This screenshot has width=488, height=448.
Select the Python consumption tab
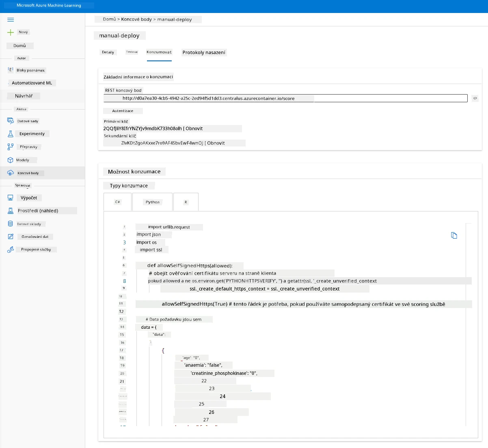153,202
